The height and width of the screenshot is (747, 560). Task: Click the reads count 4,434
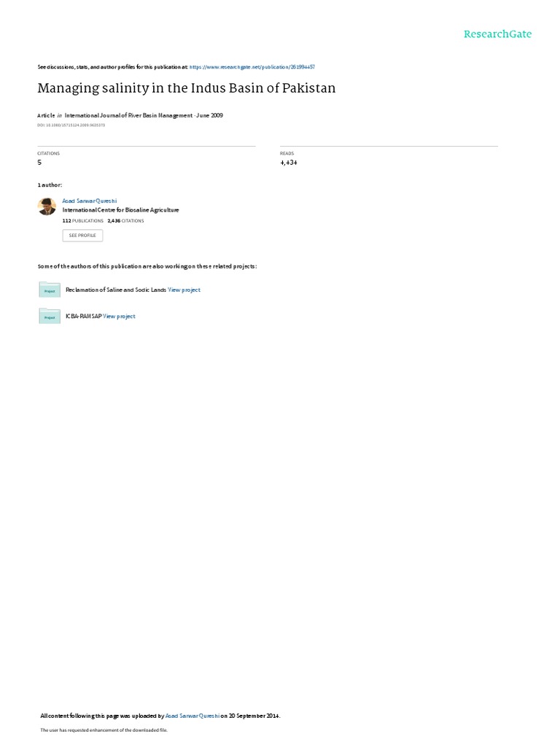289,163
